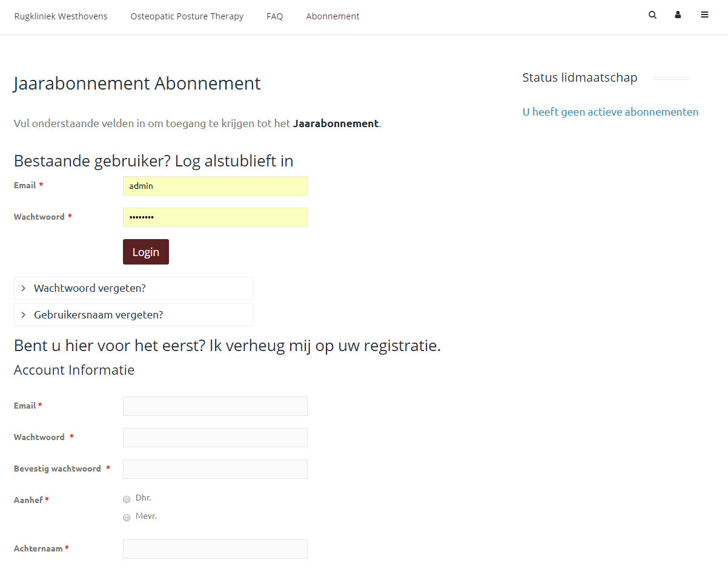The image size is (728, 569).
Task: Open Rugkliniek Westhovens menu item
Action: [x=61, y=16]
